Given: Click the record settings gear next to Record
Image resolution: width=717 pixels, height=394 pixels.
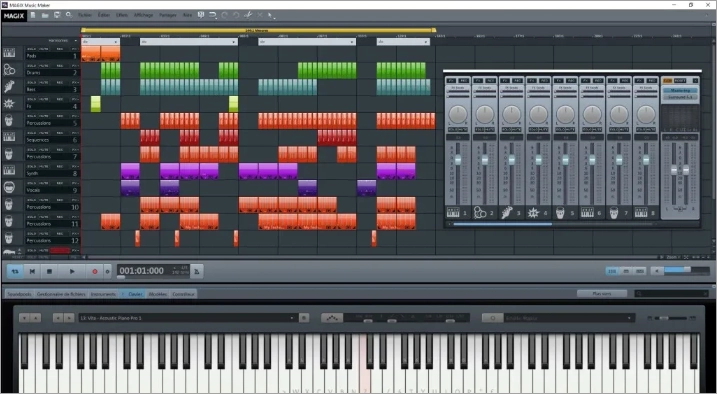Looking at the screenshot, I should [x=107, y=271].
